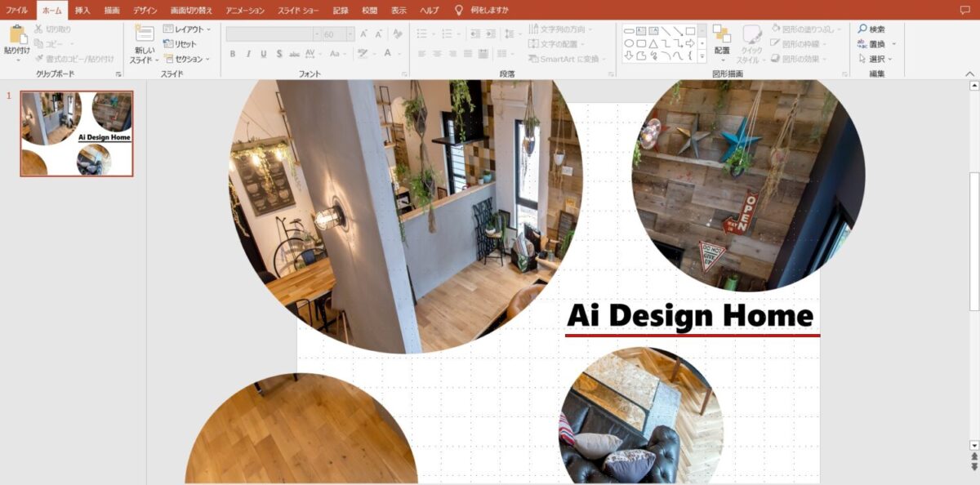Toggle strikethrough (abc) formatting
Image resolution: width=980 pixels, height=485 pixels.
(294, 54)
